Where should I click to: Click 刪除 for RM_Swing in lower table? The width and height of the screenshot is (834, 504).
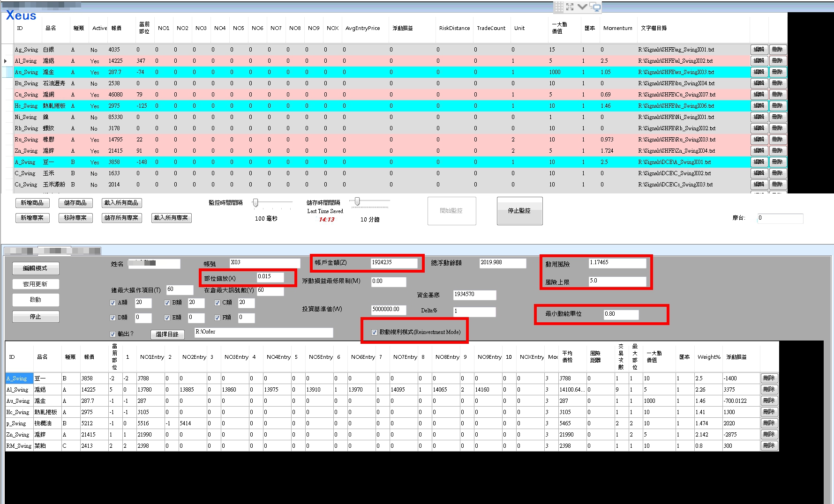[769, 445]
